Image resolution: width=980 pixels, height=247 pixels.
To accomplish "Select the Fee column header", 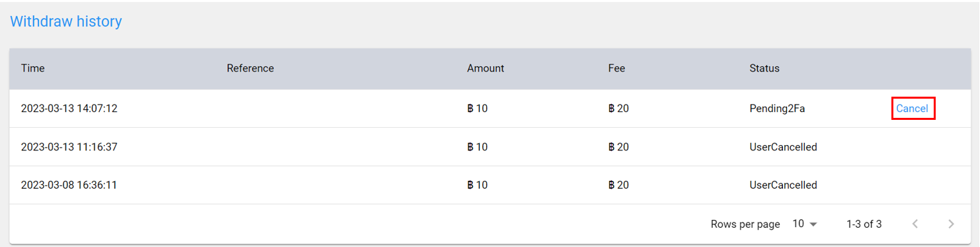I will point(616,68).
